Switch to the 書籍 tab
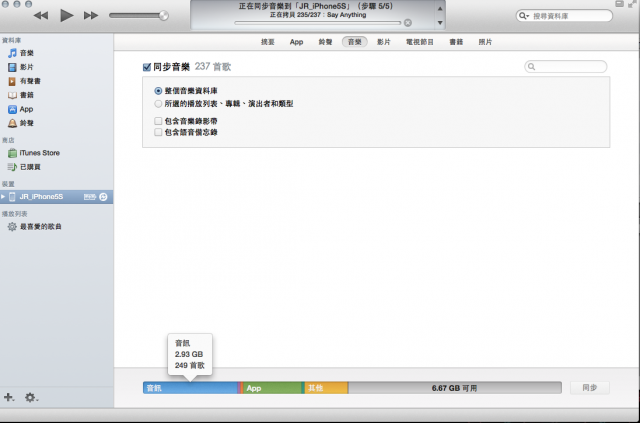 tap(456, 42)
